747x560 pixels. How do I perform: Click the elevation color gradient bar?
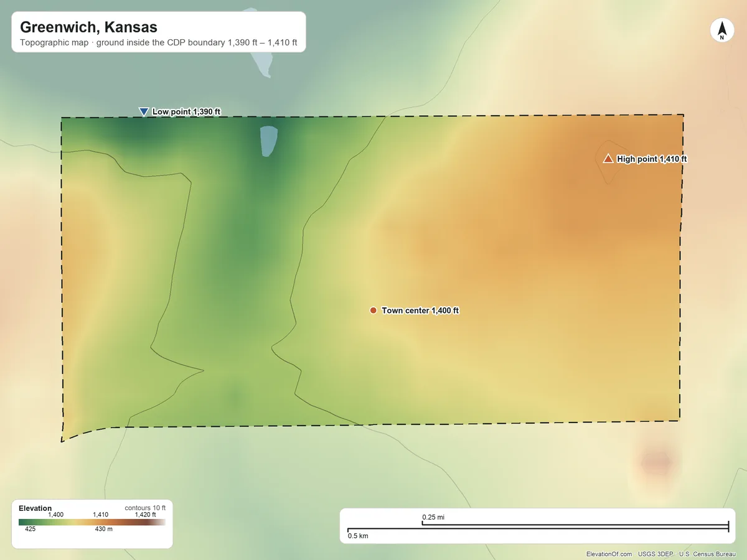tap(92, 523)
